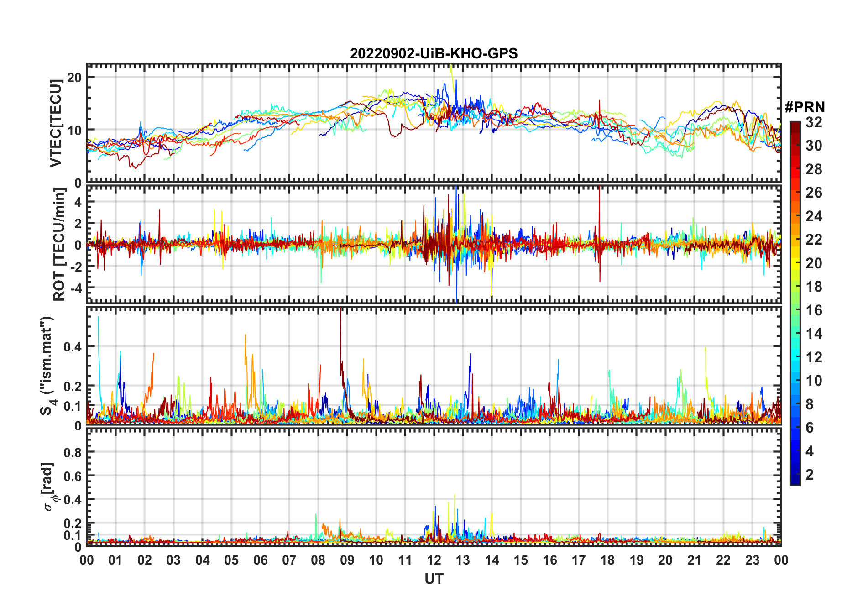Click VTEC y-axis tick label 10

pos(74,130)
